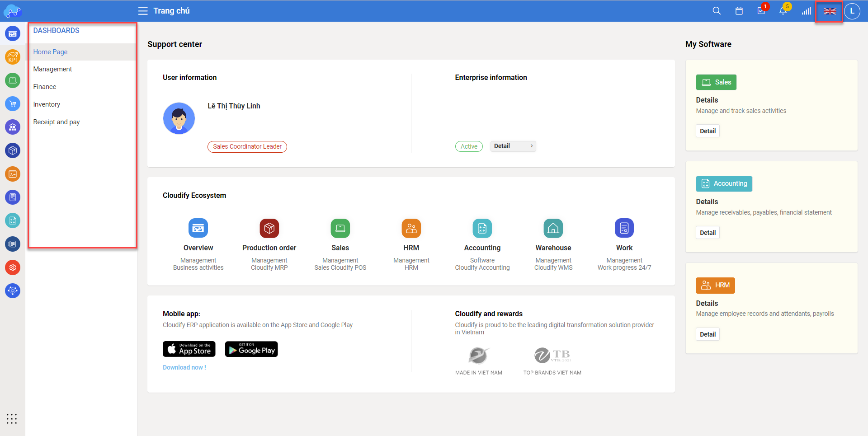Click Detail button in HRM software card
The height and width of the screenshot is (436, 868).
pyautogui.click(x=708, y=334)
